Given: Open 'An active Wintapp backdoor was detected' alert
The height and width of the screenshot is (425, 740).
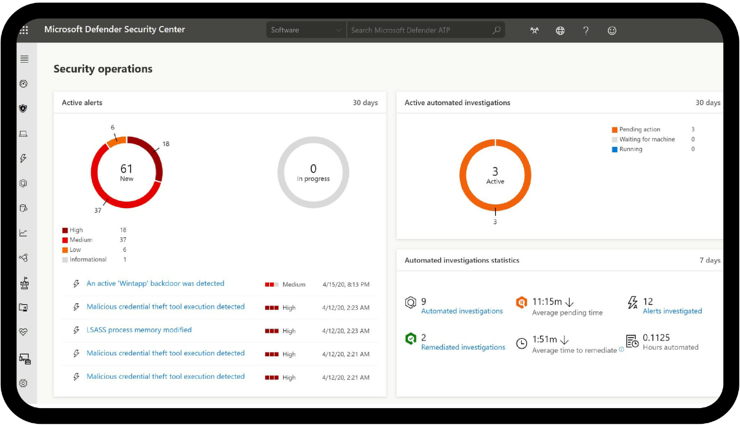Looking at the screenshot, I should pos(155,284).
